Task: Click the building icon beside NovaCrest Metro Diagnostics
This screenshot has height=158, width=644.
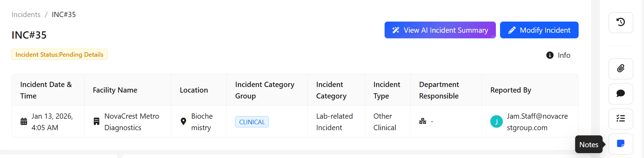Action: click(97, 121)
